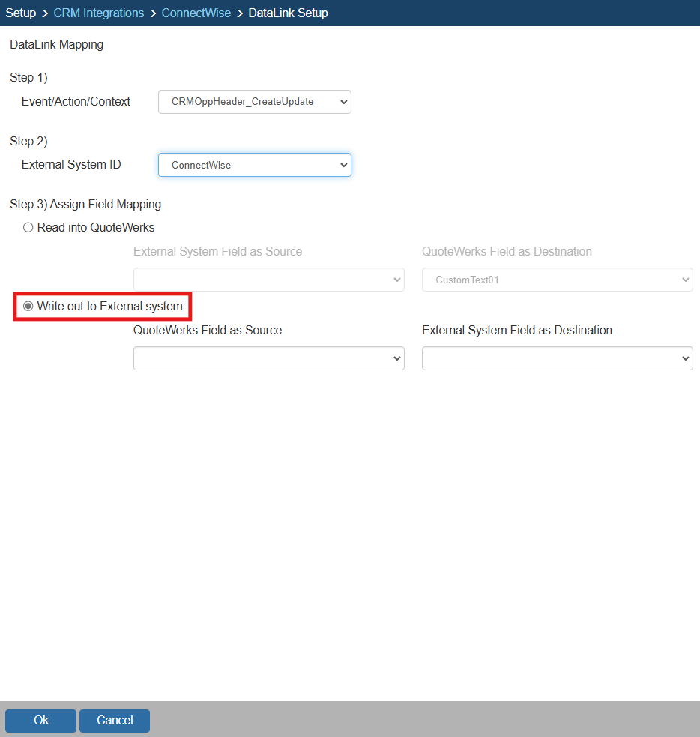700x737 pixels.
Task: Click the Event/Action/Context field label
Action: [x=76, y=102]
